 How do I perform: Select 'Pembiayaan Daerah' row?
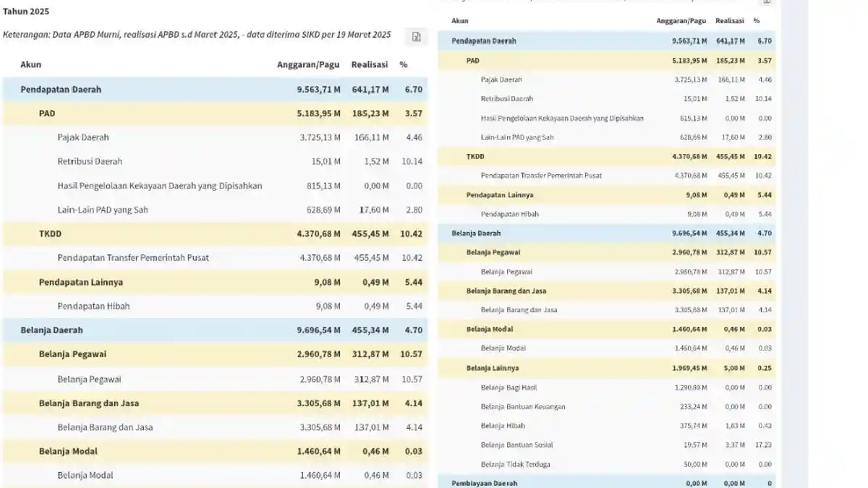(x=607, y=482)
